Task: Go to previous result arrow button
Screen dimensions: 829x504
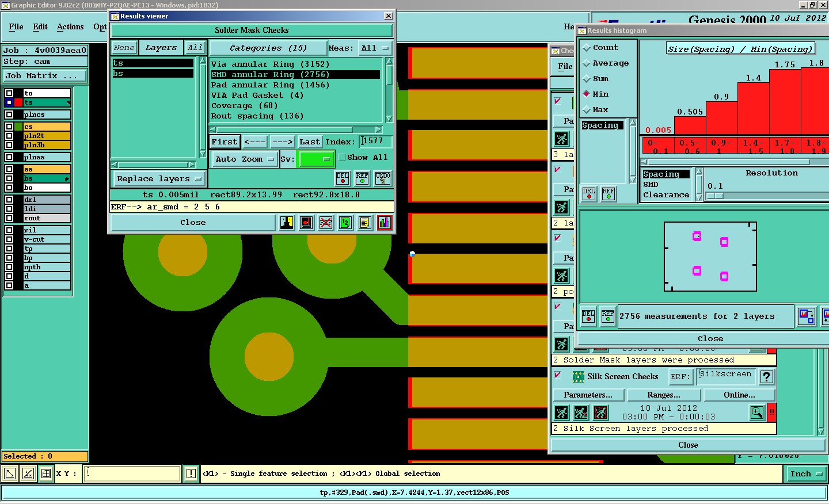Action: coord(254,142)
